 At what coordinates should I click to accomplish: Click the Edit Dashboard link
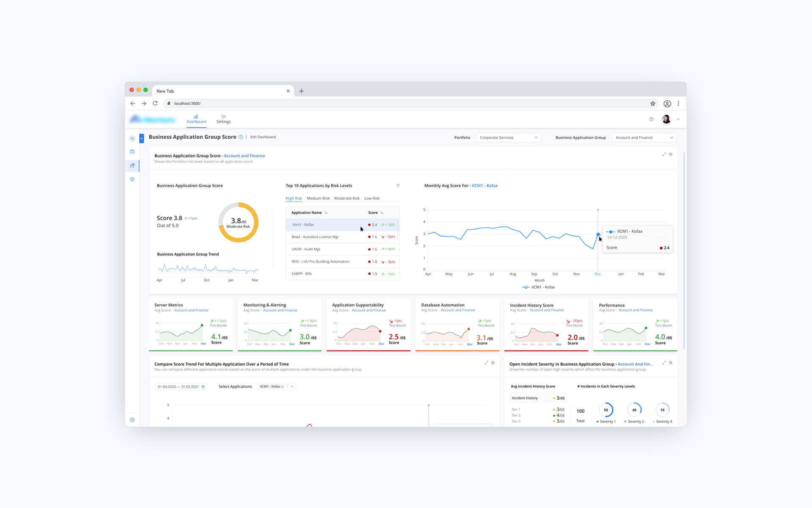[x=263, y=137]
